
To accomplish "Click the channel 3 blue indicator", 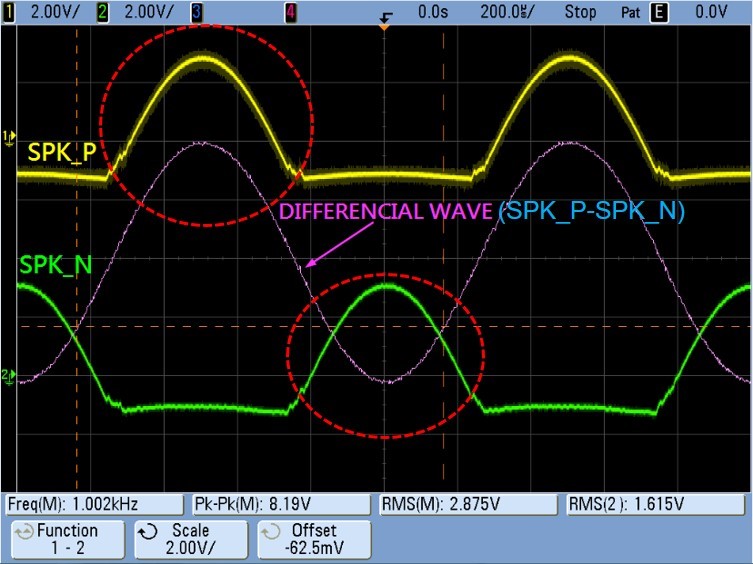I will 196,12.
